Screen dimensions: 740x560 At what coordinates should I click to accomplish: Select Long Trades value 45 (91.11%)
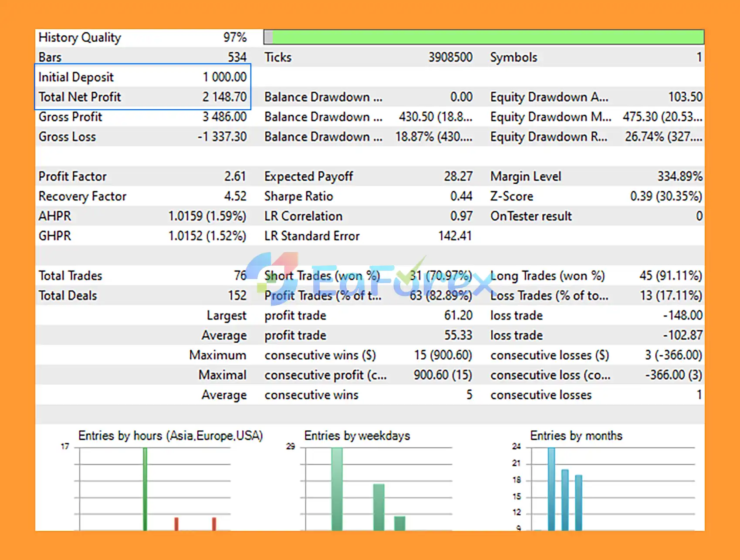[x=671, y=276]
